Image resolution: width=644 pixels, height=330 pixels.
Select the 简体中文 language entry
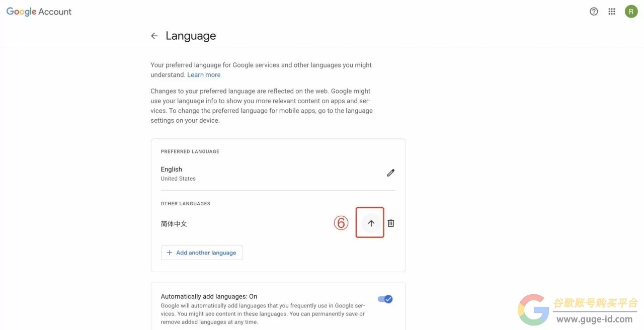(174, 224)
